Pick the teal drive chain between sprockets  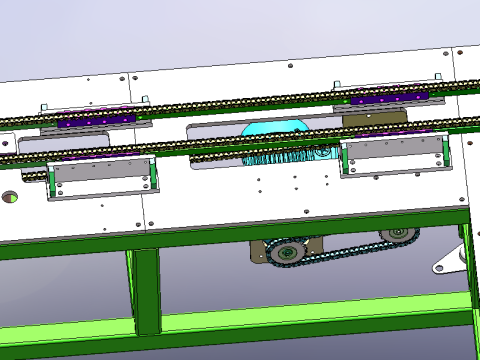pyautogui.click(x=343, y=252)
